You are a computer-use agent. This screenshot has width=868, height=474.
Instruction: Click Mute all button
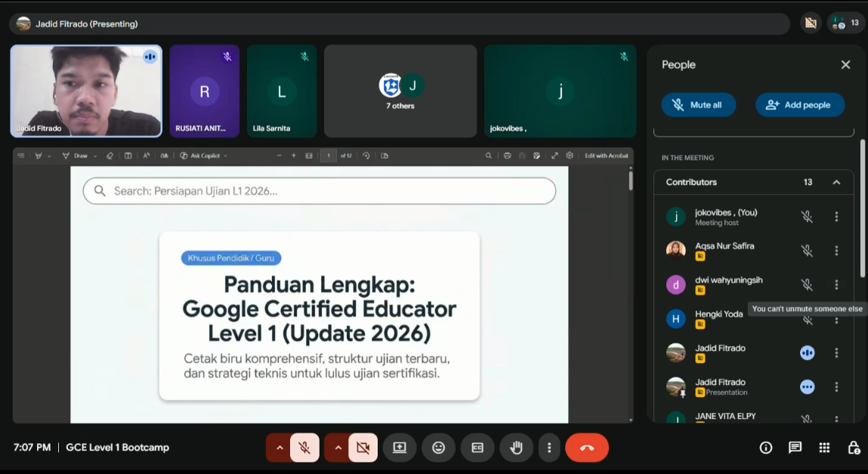699,104
